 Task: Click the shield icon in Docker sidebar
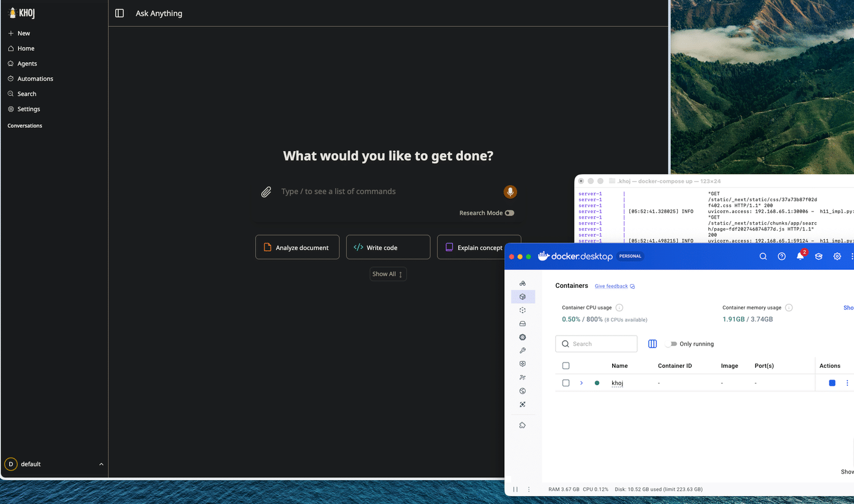coord(523,364)
